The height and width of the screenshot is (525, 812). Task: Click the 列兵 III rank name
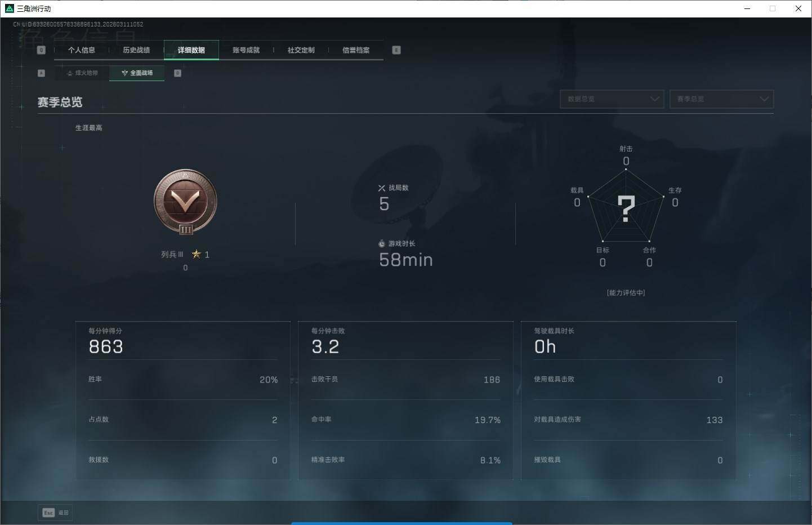coord(172,255)
